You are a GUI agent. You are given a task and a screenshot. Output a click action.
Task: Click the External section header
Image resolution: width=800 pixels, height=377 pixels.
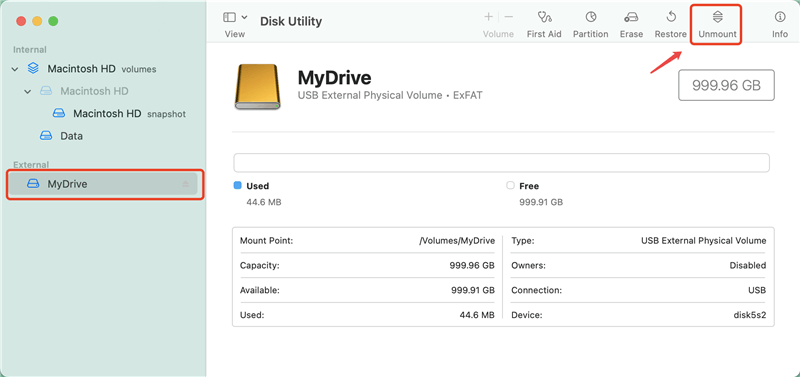(31, 165)
